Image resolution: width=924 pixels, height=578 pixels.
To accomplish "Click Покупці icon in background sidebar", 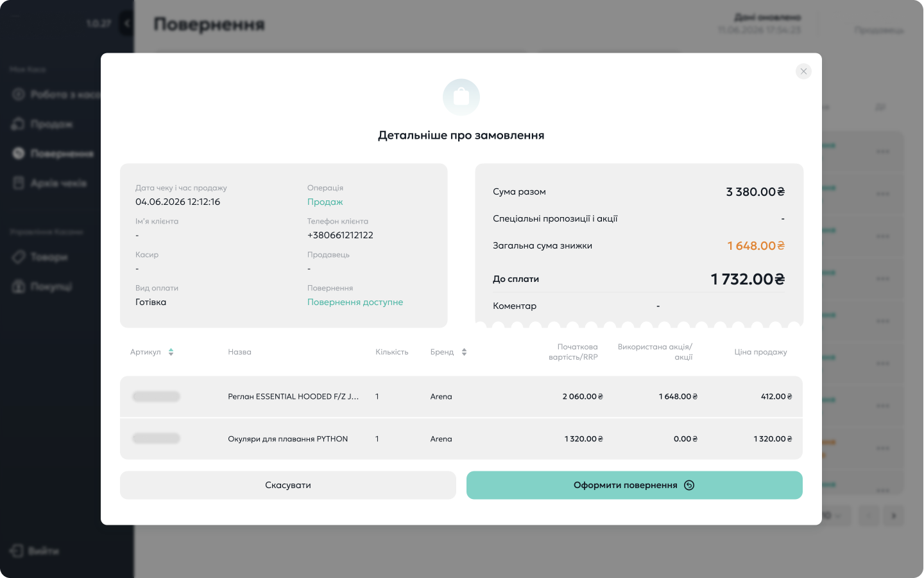I will [x=19, y=286].
